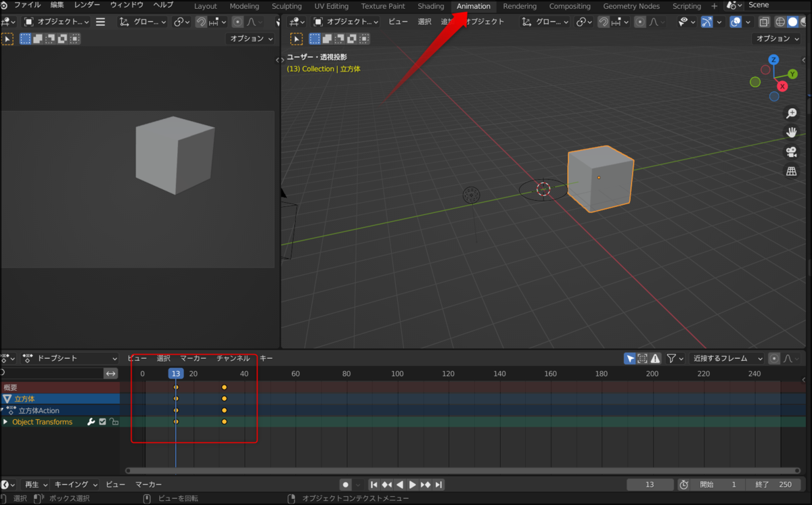Click the wrench icon on Object Transforms
The image size is (812, 505).
click(x=91, y=422)
